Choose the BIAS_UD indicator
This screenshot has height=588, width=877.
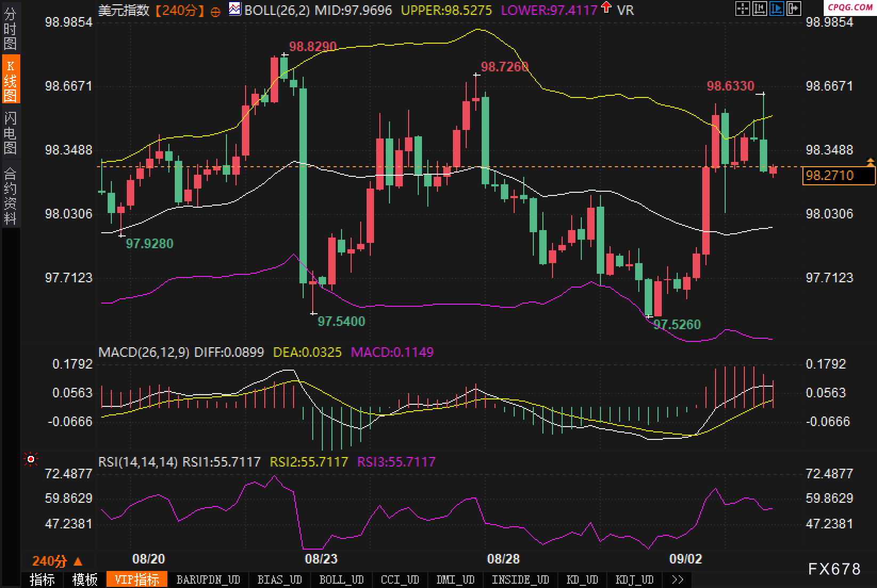coord(280,579)
